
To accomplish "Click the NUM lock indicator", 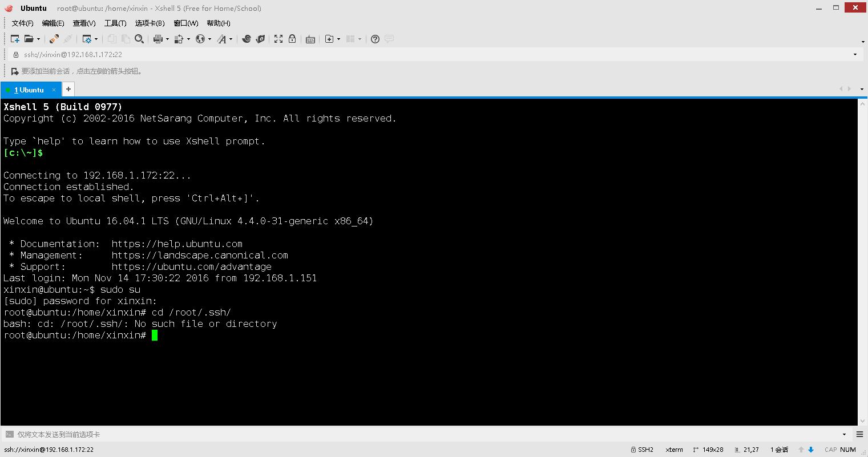I will [848, 450].
